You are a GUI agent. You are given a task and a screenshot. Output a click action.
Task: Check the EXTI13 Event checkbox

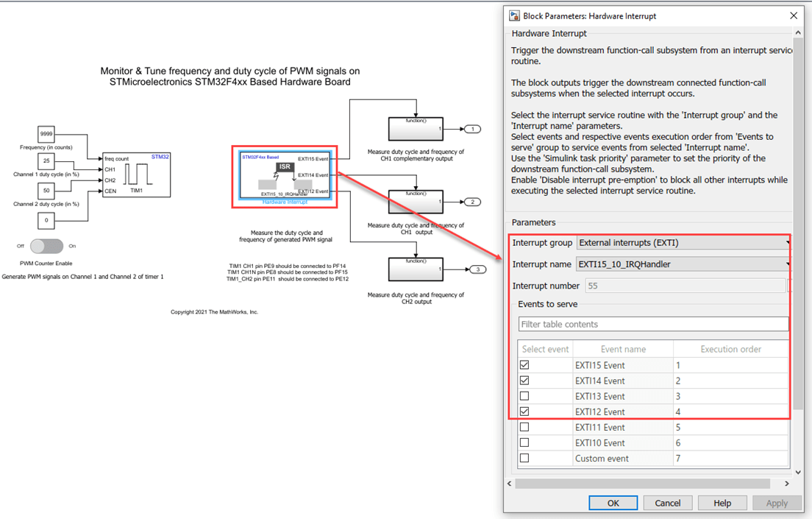click(x=524, y=396)
